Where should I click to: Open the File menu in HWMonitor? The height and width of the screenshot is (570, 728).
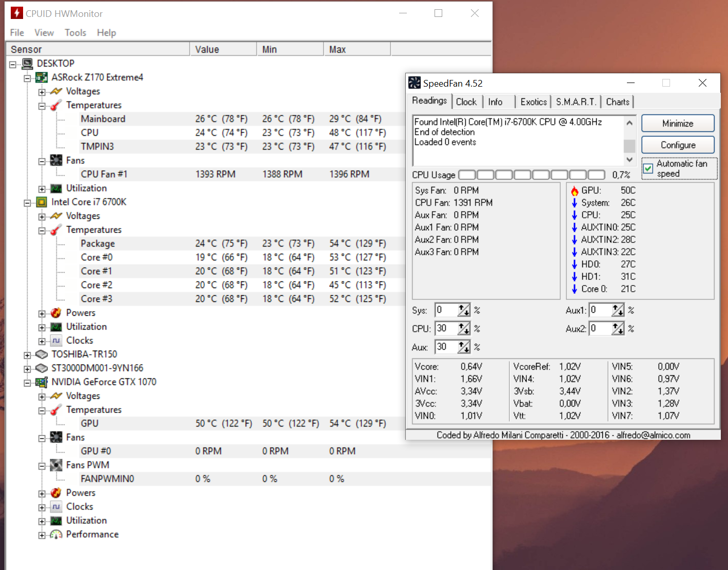point(17,33)
